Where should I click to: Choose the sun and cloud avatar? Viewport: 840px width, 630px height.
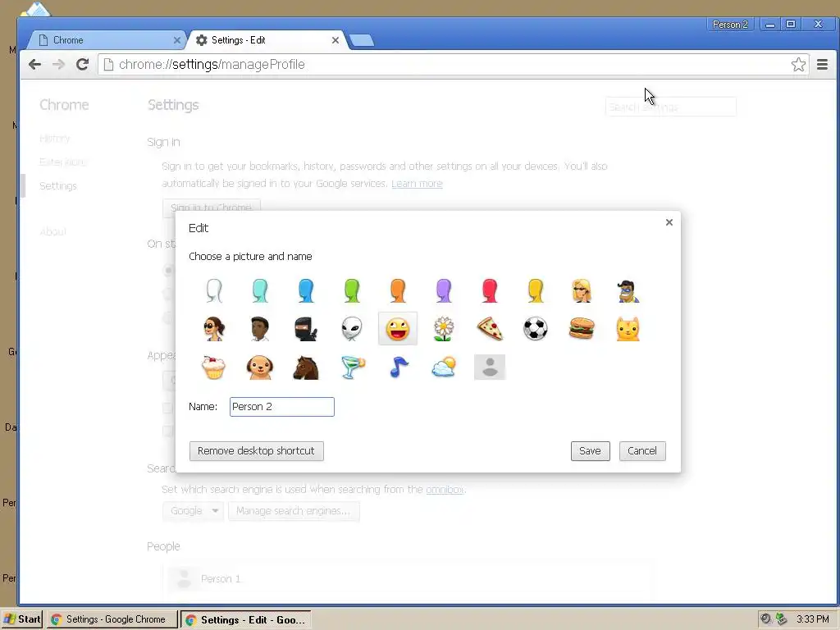tap(444, 367)
